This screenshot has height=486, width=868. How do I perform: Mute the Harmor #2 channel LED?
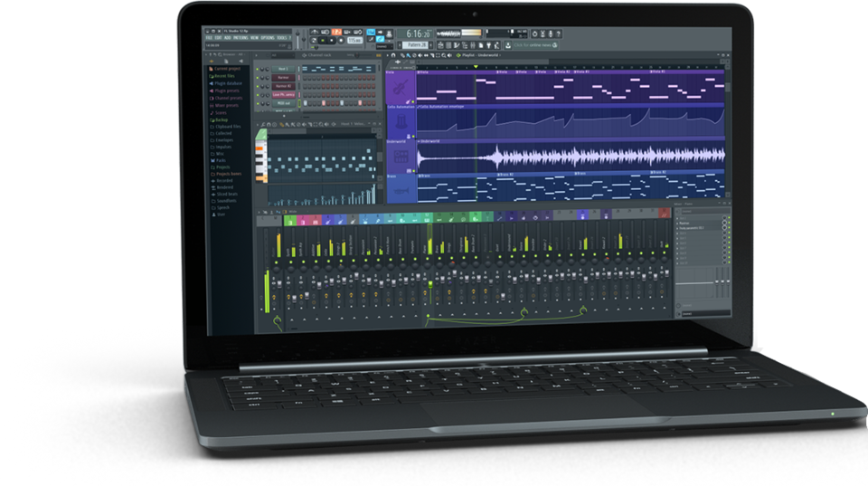click(258, 87)
